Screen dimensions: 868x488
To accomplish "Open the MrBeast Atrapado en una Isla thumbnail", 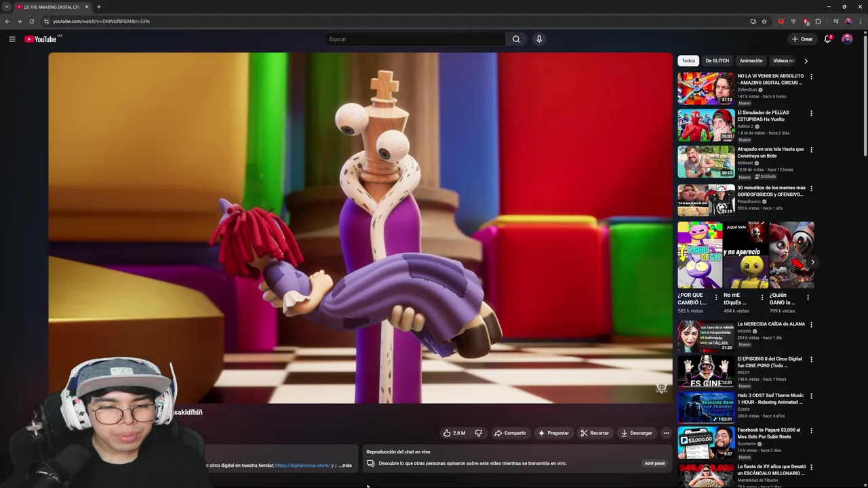I will coord(706,161).
